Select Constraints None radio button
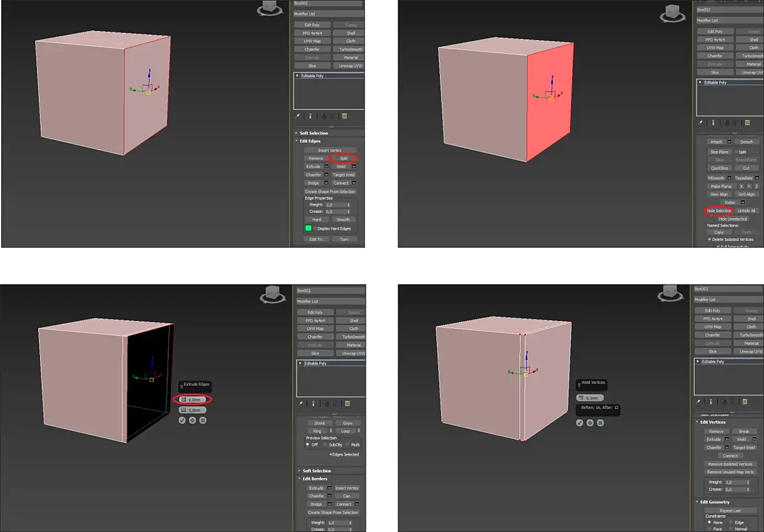This screenshot has height=532, width=764. pyautogui.click(x=709, y=523)
